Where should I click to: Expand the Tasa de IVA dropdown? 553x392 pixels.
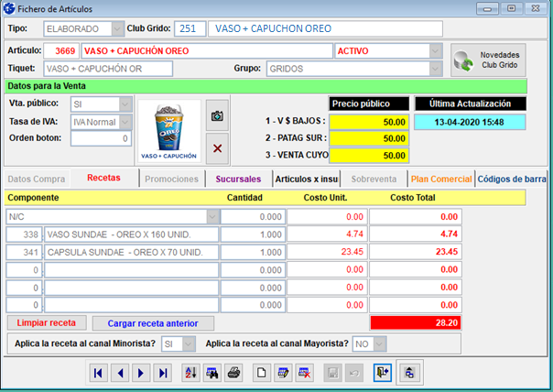click(x=125, y=122)
